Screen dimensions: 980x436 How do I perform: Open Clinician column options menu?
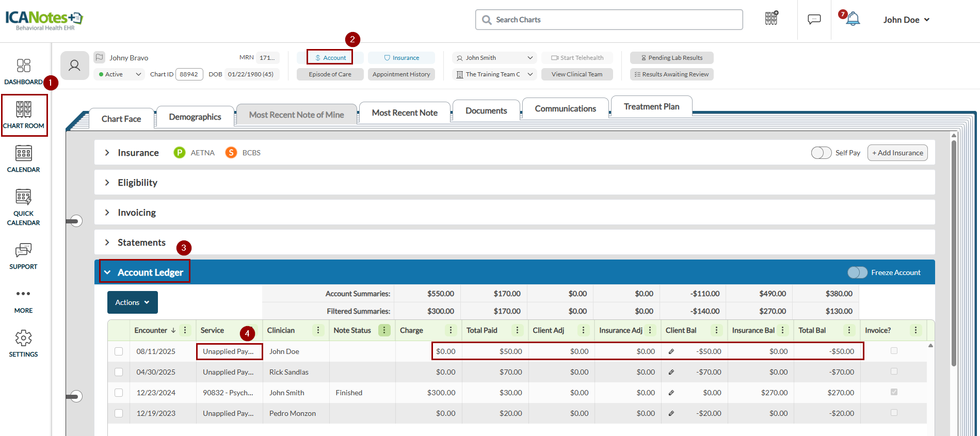[318, 330]
